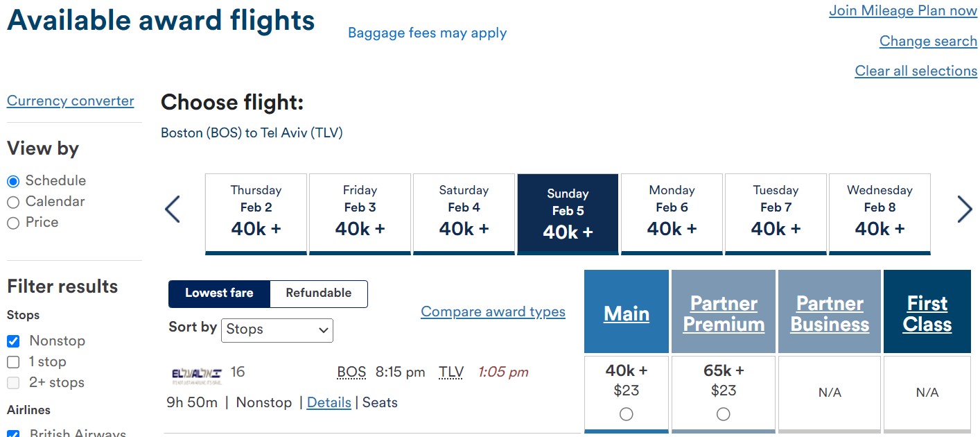The width and height of the screenshot is (980, 437).
Task: Select the View by Price radio button
Action: click(13, 223)
